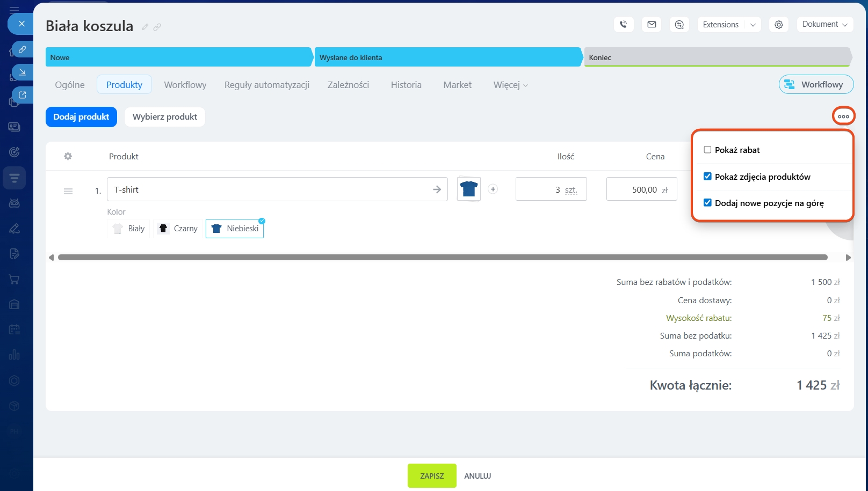Viewport: 868px width, 491px height.
Task: Click the plus icon beside product image
Action: coord(493,189)
